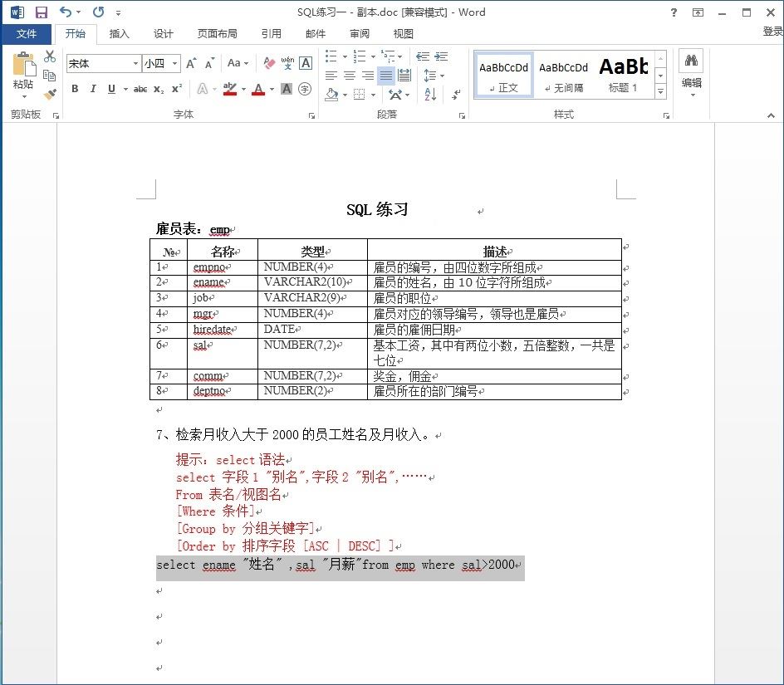Switch to the 插入 (Insert) tab
784x685 pixels.
coord(119,33)
